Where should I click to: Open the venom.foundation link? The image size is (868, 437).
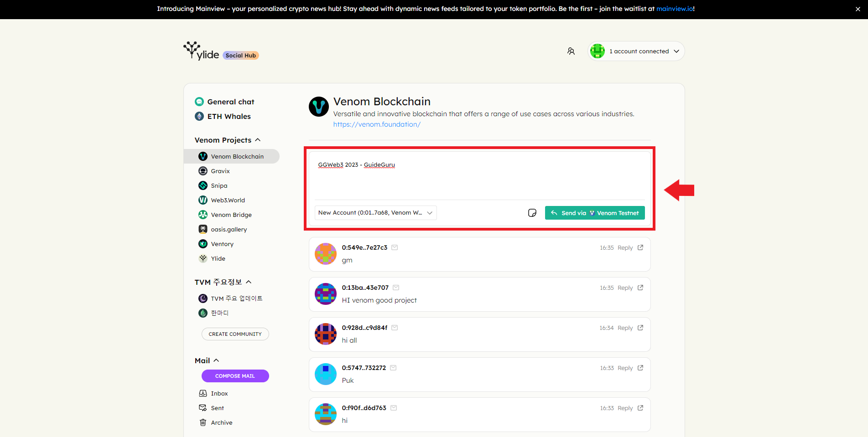point(377,124)
